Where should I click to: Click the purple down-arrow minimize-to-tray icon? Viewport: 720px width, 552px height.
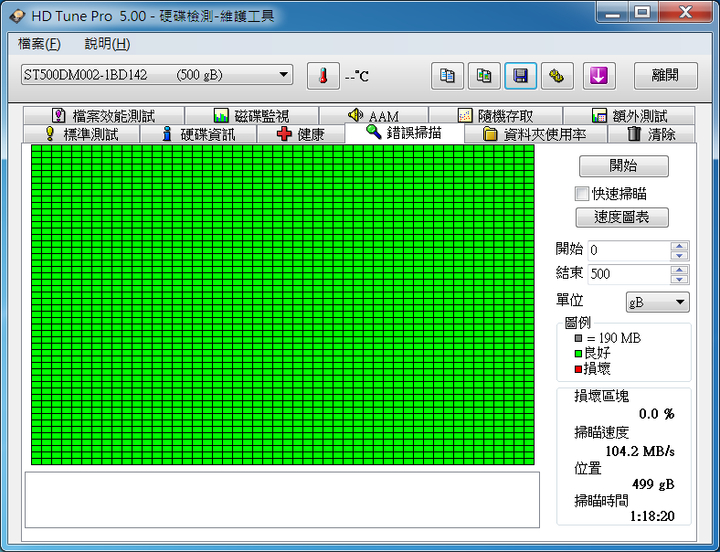pos(599,76)
